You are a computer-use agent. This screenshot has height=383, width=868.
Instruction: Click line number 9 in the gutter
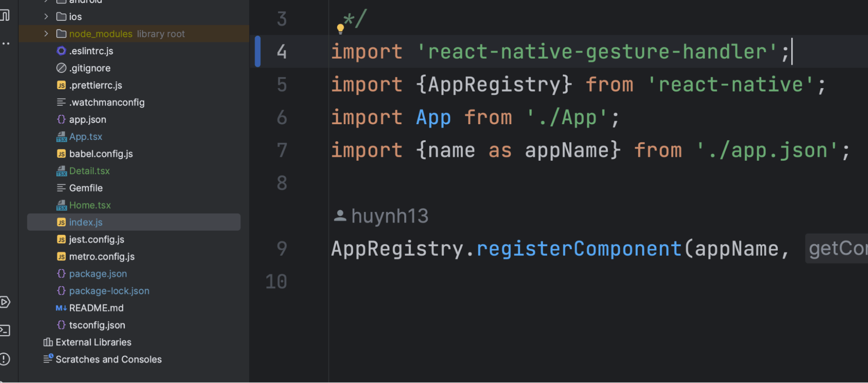[x=282, y=248]
